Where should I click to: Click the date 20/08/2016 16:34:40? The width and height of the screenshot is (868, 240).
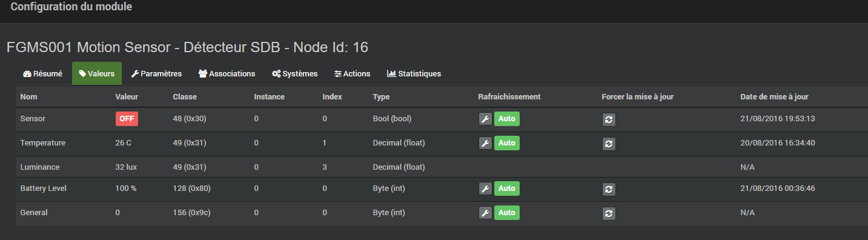tap(778, 143)
